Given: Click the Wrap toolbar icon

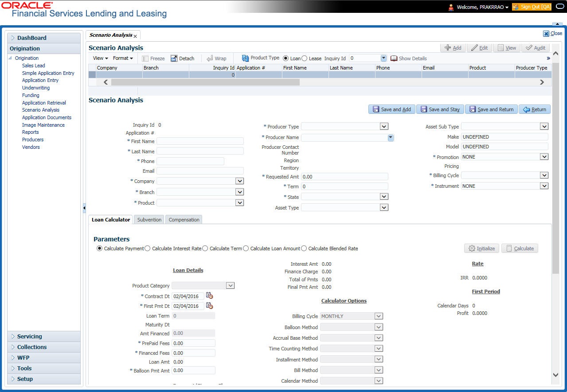Looking at the screenshot, I should [210, 58].
